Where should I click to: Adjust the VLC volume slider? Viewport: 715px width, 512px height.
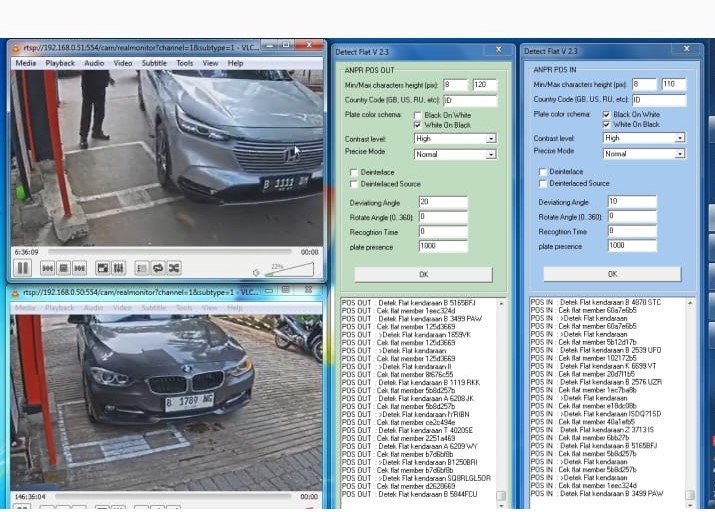[x=290, y=270]
